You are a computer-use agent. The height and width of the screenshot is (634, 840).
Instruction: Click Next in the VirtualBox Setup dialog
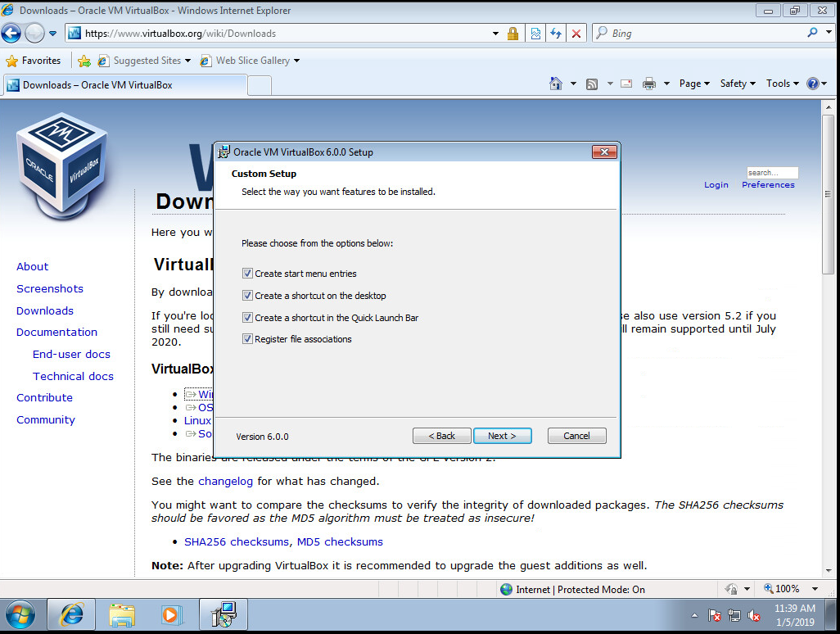(x=503, y=436)
